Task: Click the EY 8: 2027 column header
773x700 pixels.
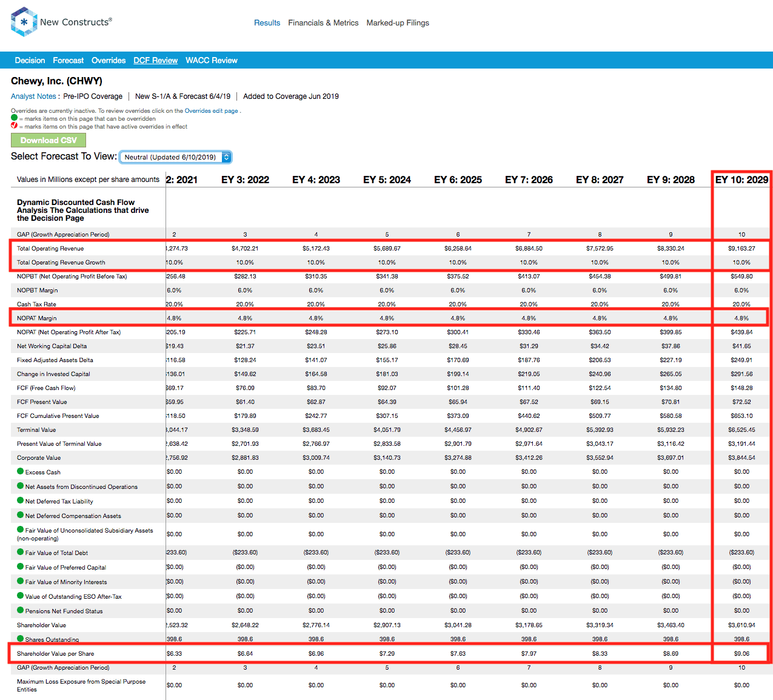Action: [600, 180]
